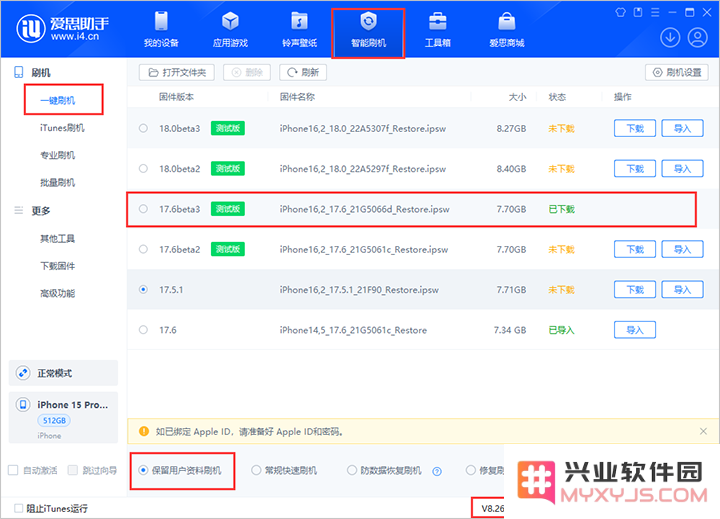Image resolution: width=720 pixels, height=519 pixels.
Task: Click iPhone16,2_17.6_21G5066d_Restore.ipsw file name
Action: (x=365, y=209)
